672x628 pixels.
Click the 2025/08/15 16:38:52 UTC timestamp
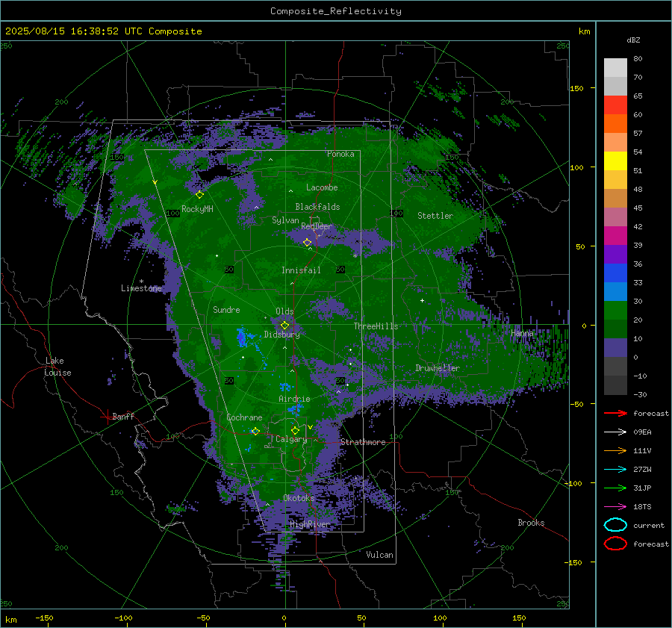click(75, 31)
